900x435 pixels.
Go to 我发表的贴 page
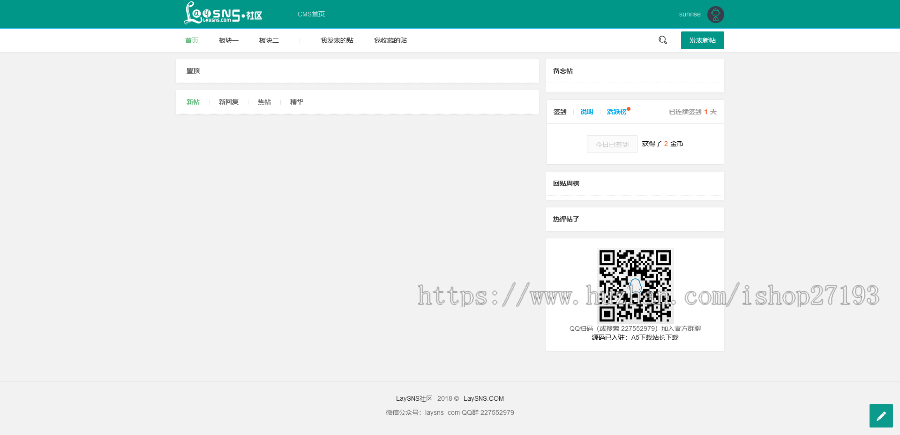[x=337, y=40]
